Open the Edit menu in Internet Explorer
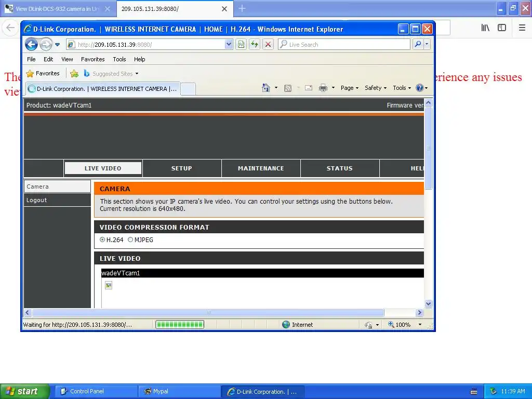 (x=48, y=59)
